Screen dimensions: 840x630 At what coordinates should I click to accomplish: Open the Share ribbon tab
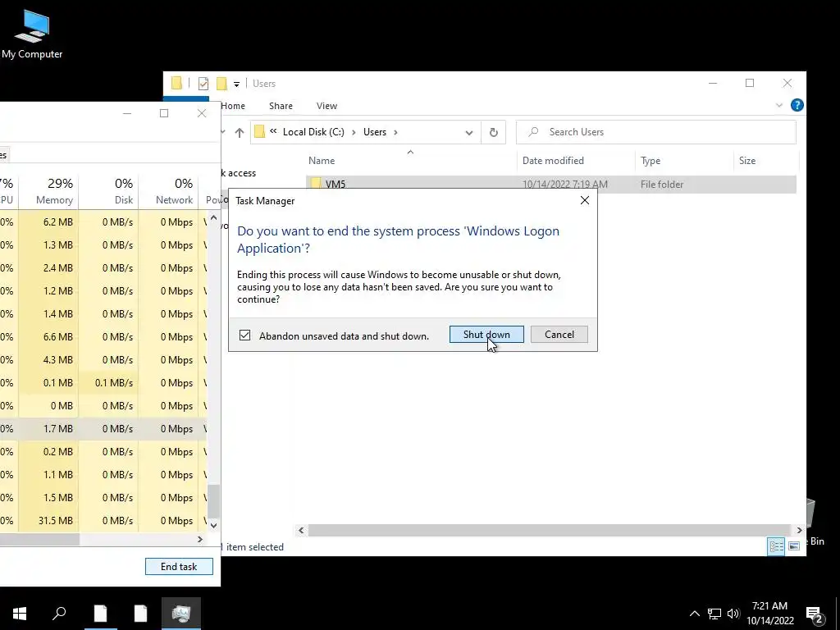click(x=281, y=106)
